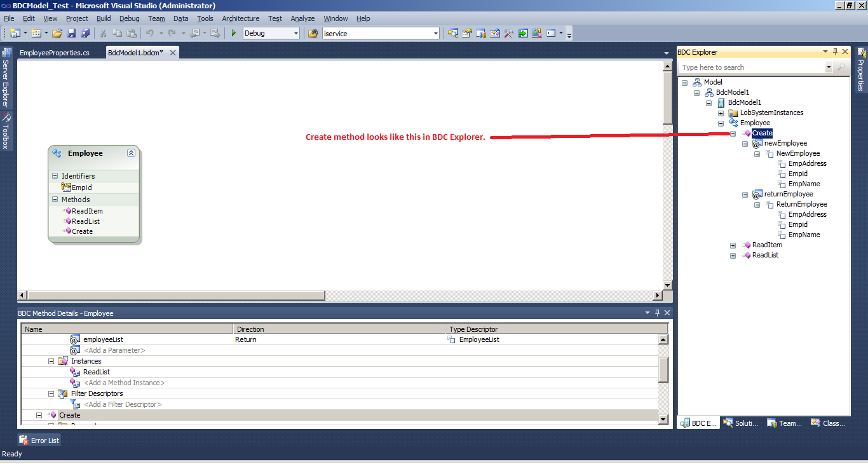Select EmpName under ReturnEmployee in BDC Explorer

click(804, 235)
